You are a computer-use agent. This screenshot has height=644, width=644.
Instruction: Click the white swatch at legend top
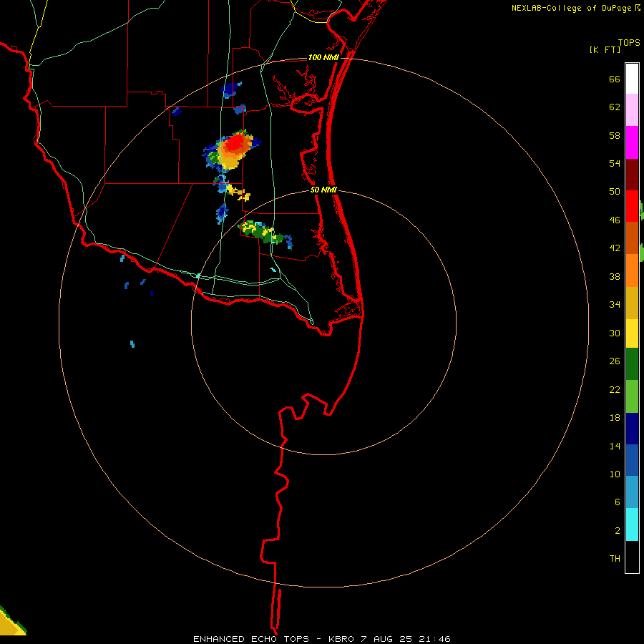(632, 79)
